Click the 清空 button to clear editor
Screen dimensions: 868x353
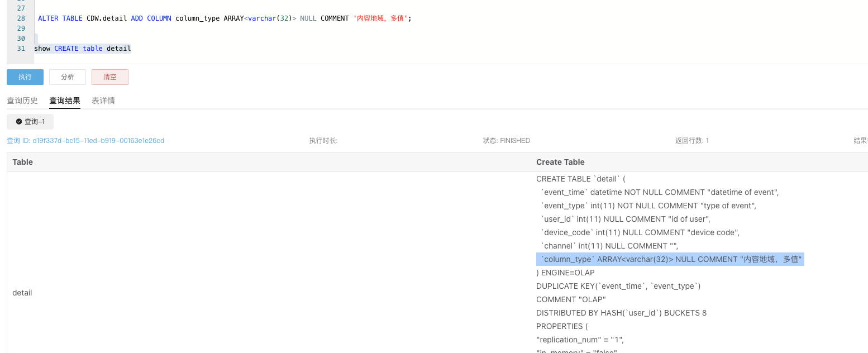(x=110, y=77)
